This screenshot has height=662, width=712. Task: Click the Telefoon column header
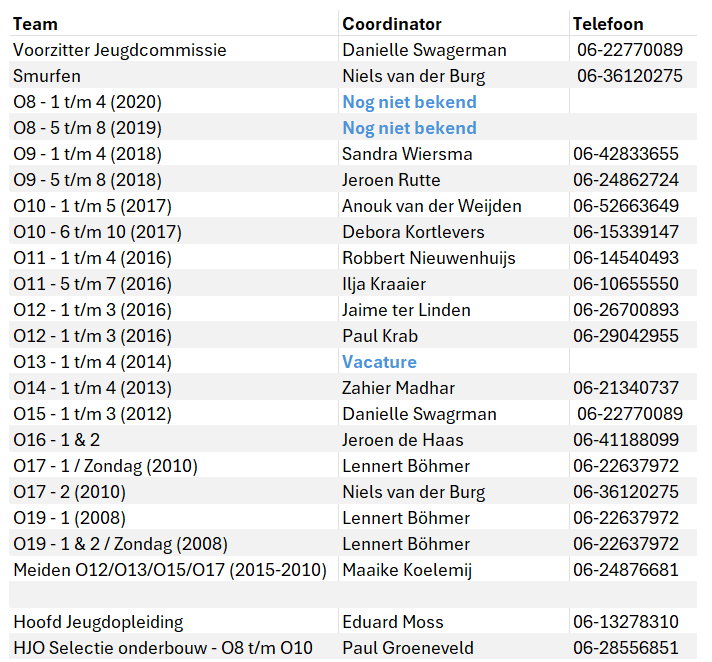(608, 24)
